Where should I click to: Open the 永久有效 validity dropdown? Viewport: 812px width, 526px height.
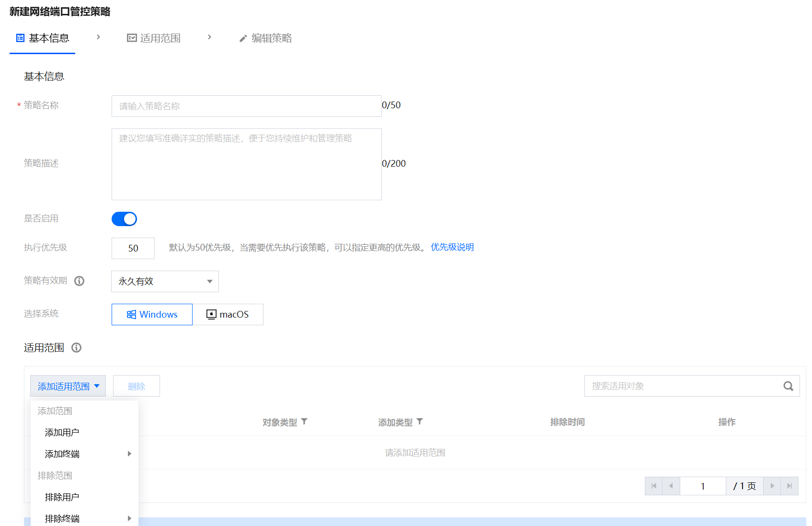tap(165, 281)
